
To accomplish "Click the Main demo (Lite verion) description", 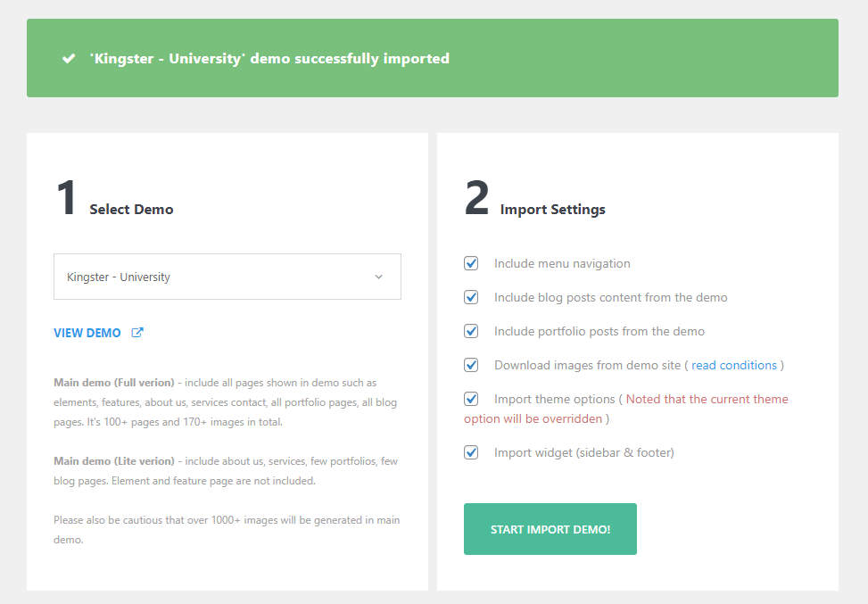I will [x=226, y=471].
